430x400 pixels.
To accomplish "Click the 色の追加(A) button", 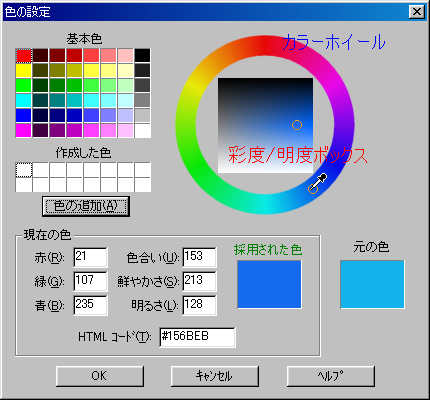I will tap(86, 206).
